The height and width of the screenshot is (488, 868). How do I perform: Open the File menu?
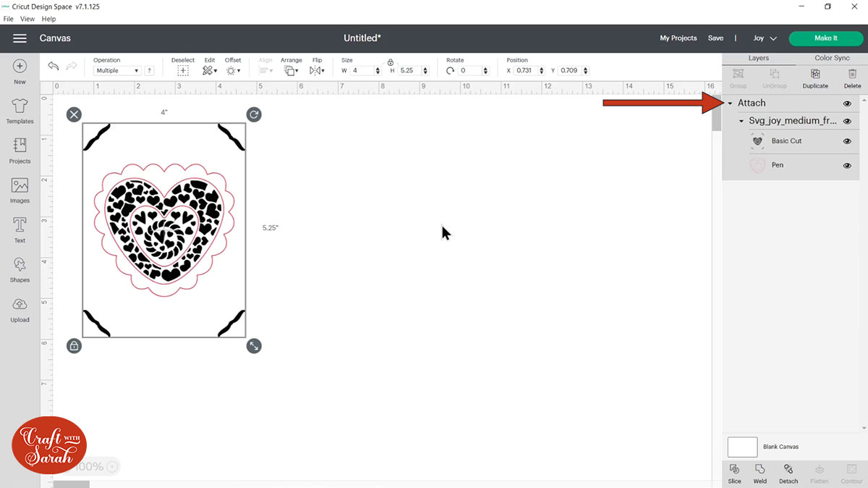click(8, 19)
